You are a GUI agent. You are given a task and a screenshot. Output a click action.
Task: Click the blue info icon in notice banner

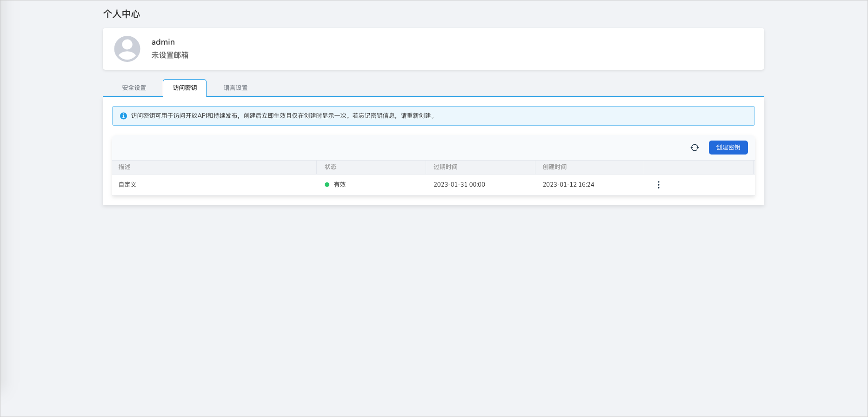[x=123, y=116]
